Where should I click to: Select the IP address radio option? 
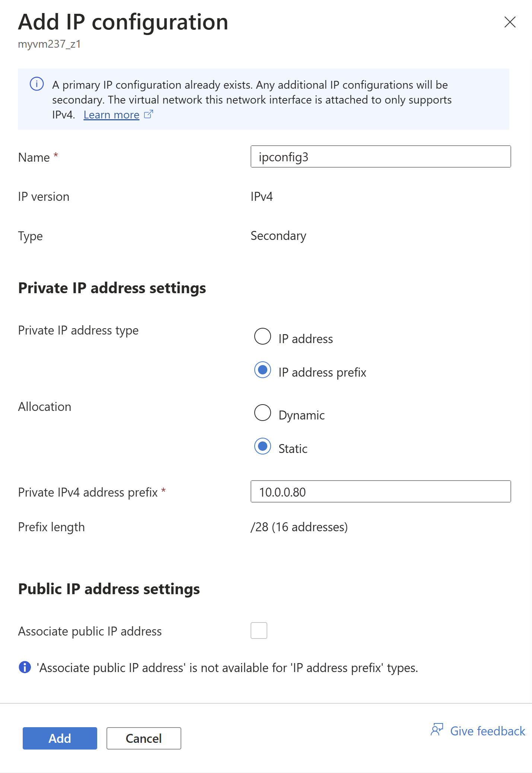coord(262,336)
